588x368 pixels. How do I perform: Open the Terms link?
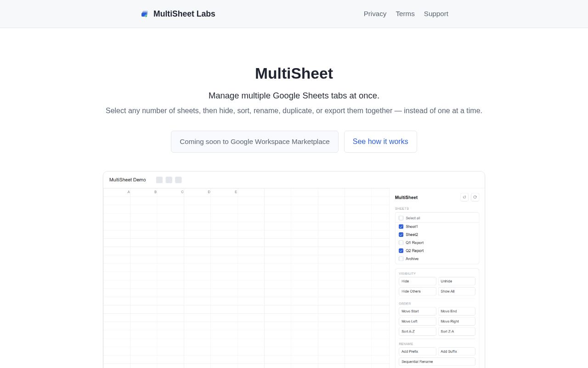click(405, 14)
